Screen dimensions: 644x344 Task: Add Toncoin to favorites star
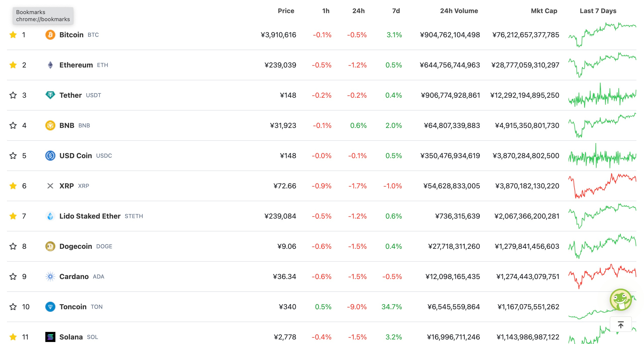coord(13,307)
